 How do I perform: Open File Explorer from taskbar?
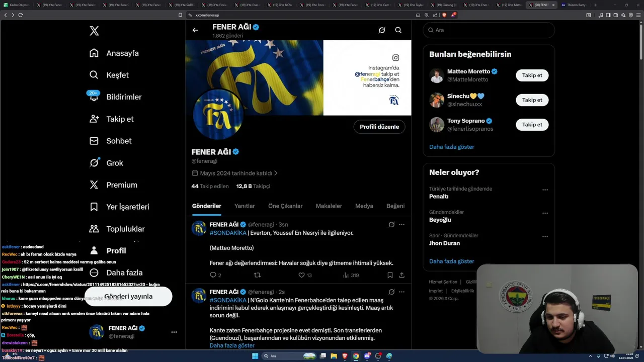point(334,356)
